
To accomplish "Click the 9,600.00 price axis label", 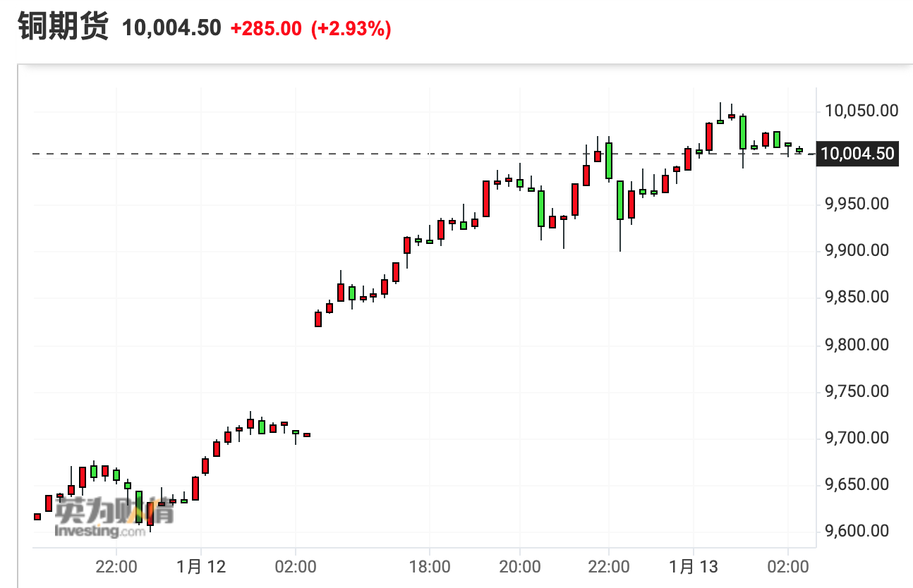I will pyautogui.click(x=857, y=531).
